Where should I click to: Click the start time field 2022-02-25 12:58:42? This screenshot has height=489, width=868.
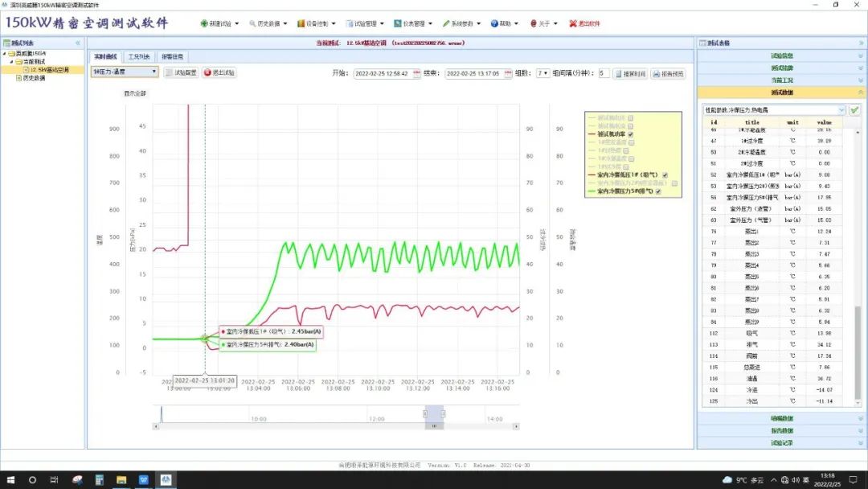point(383,74)
